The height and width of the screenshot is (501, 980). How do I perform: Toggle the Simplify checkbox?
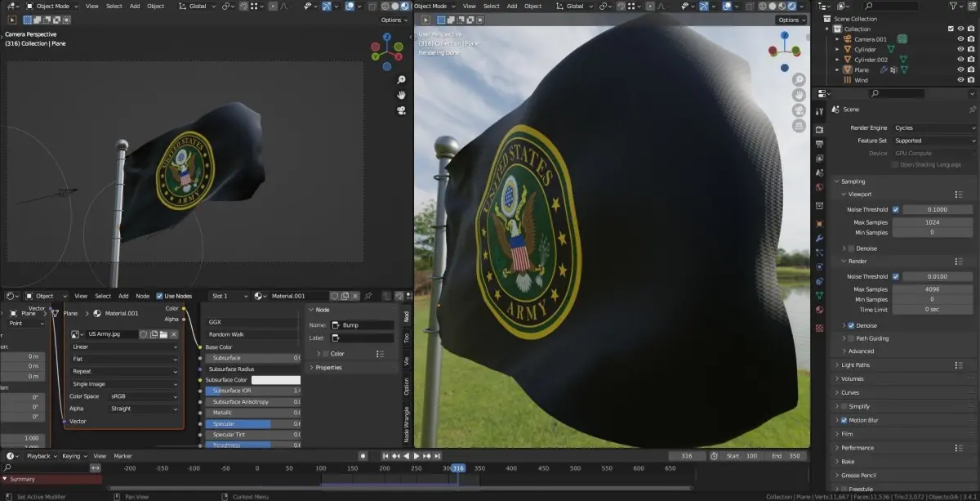pyautogui.click(x=844, y=406)
